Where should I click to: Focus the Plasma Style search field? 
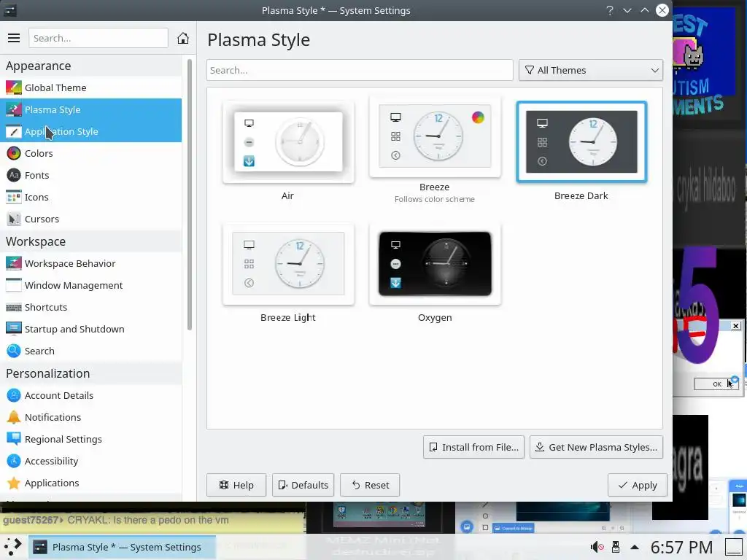[360, 70]
